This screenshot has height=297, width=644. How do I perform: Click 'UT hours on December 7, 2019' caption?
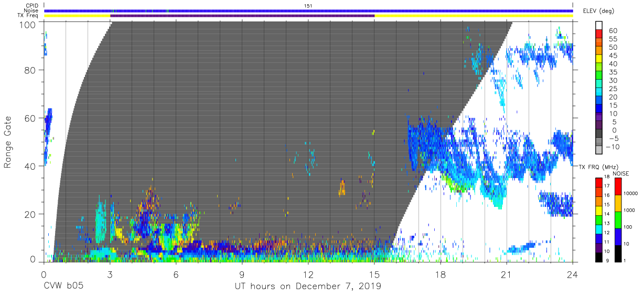coord(308,287)
